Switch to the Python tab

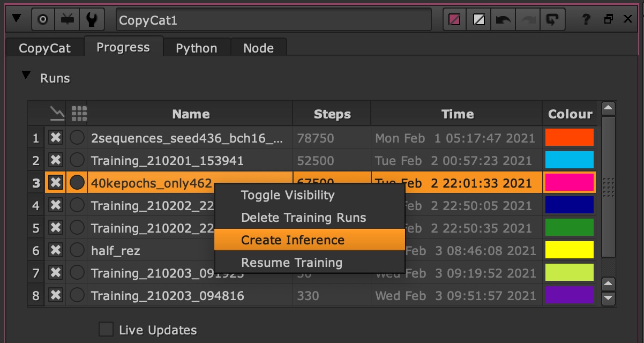[x=196, y=48]
